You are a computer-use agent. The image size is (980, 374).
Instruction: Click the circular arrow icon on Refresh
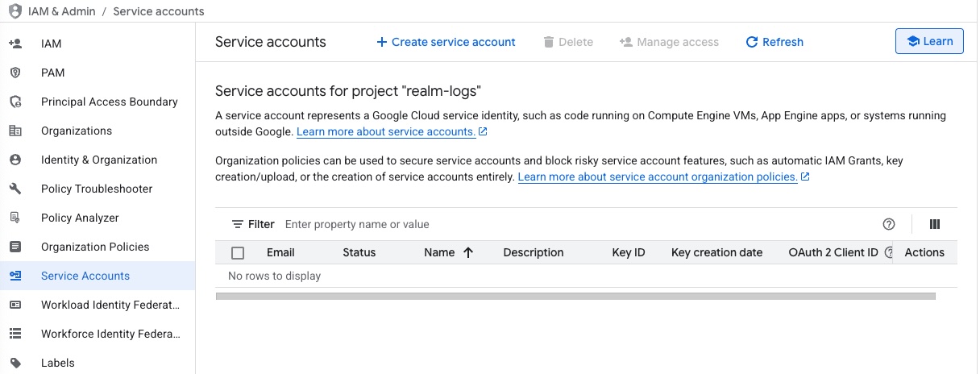[752, 42]
